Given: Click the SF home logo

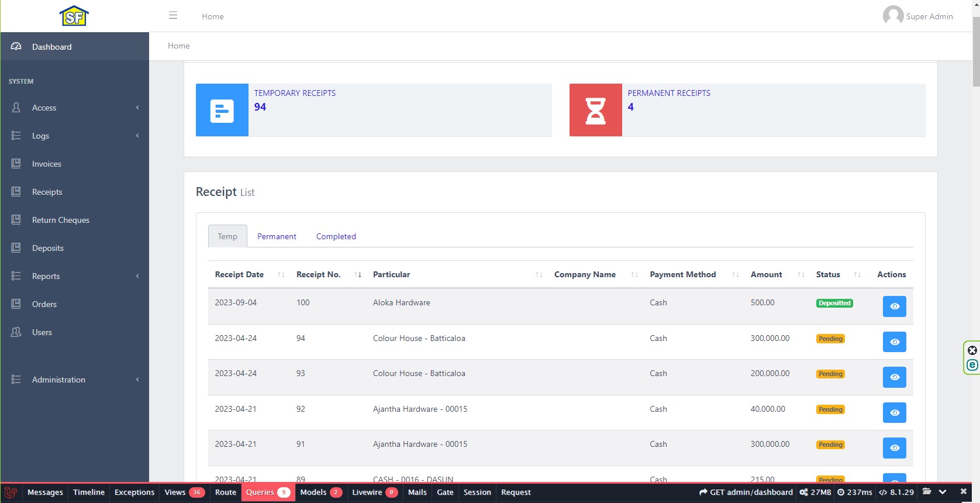Looking at the screenshot, I should [74, 16].
